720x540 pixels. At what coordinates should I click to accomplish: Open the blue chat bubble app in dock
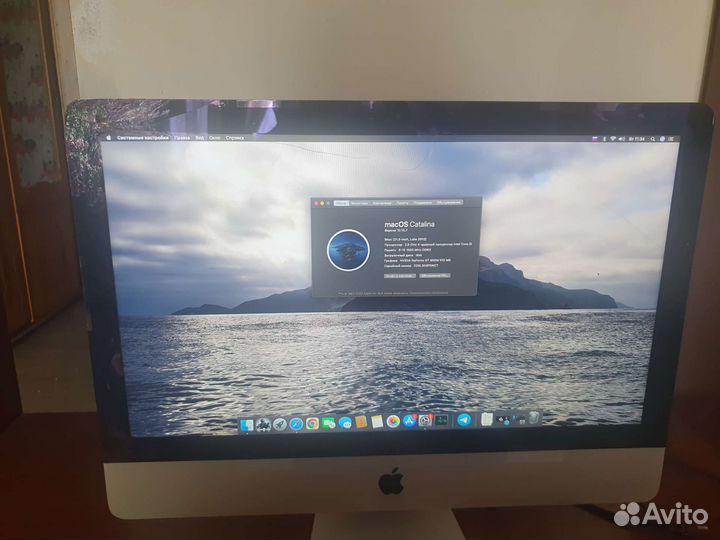tap(345, 423)
